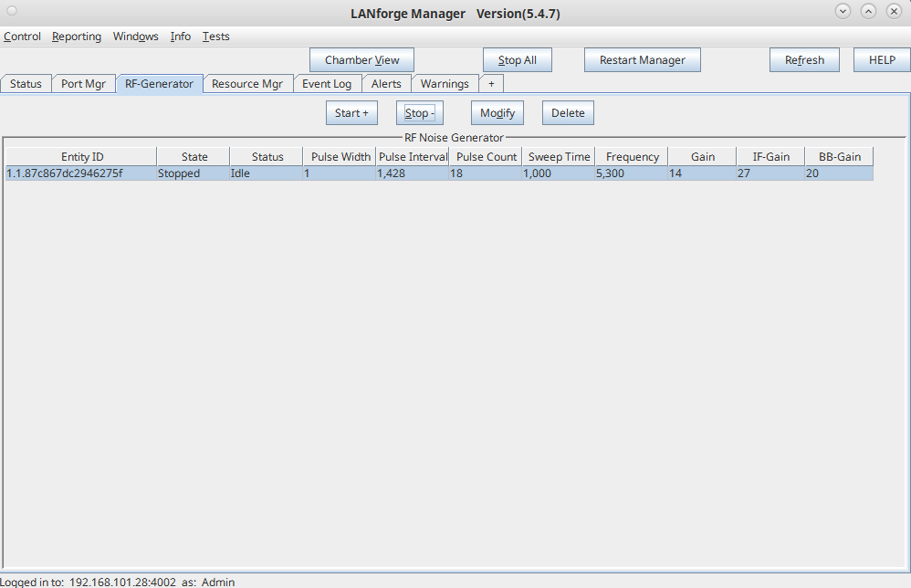The width and height of the screenshot is (911, 588).
Task: Show the Warnings tab
Action: tap(445, 84)
